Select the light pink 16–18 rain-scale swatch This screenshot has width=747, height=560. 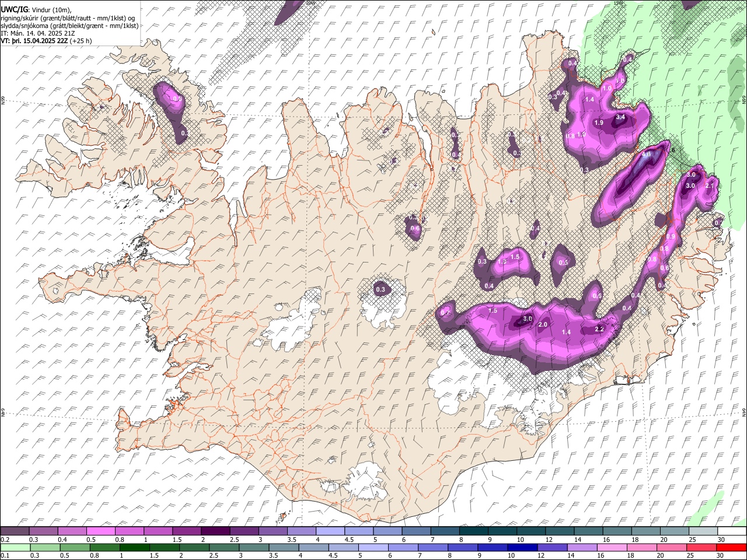611,547
